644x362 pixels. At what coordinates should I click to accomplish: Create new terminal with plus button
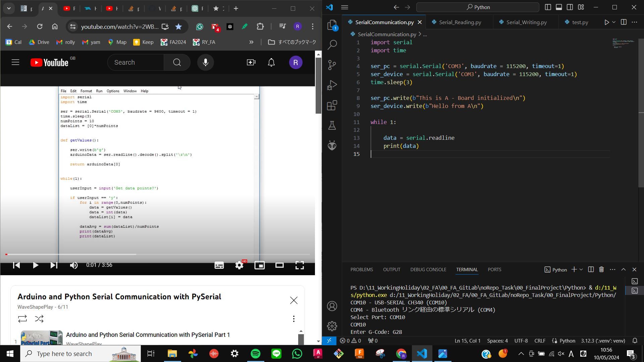[574, 269]
